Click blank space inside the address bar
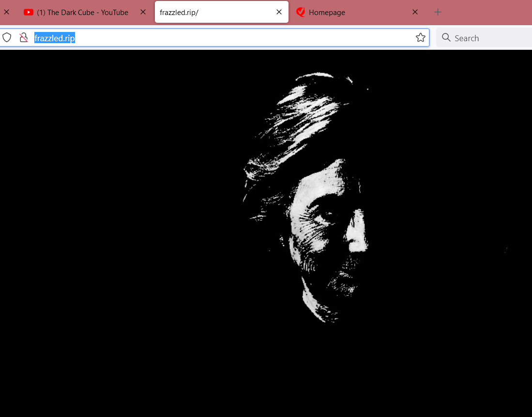 click(x=242, y=38)
